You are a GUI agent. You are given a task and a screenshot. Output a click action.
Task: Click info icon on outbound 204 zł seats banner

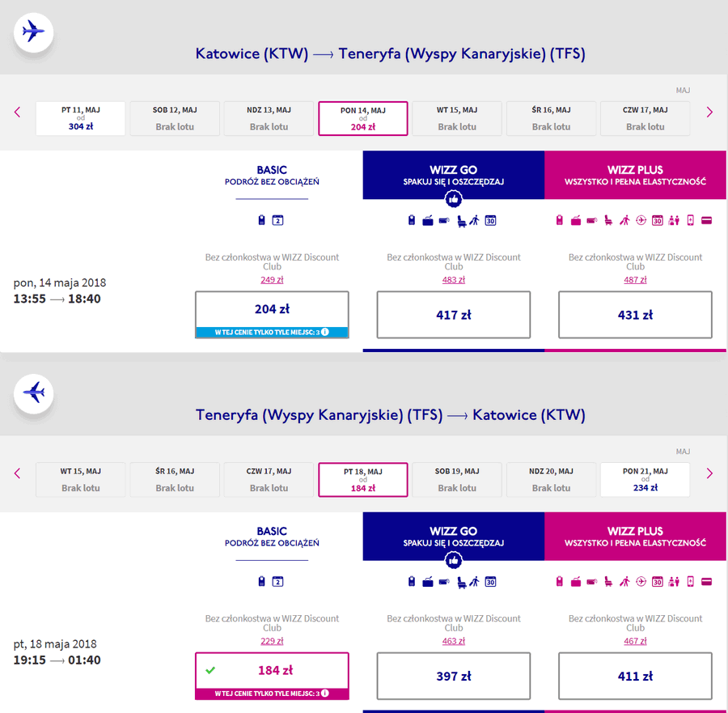click(325, 332)
